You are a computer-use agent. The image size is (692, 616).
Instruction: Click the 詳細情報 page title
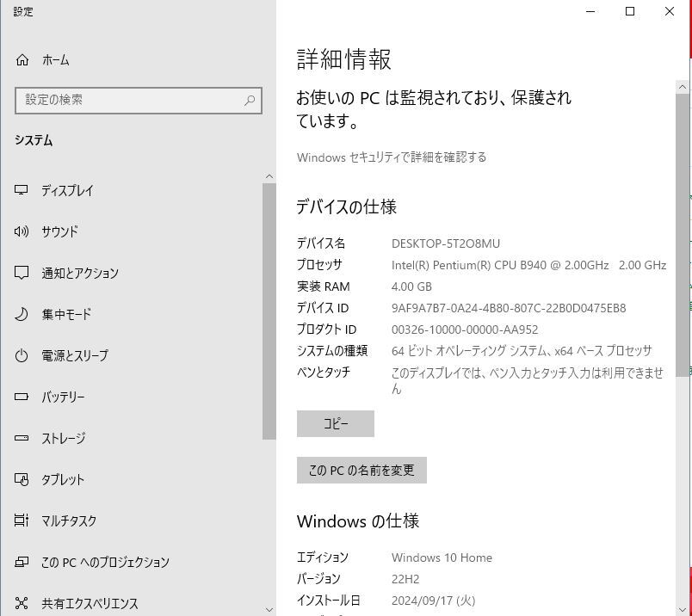coord(343,59)
